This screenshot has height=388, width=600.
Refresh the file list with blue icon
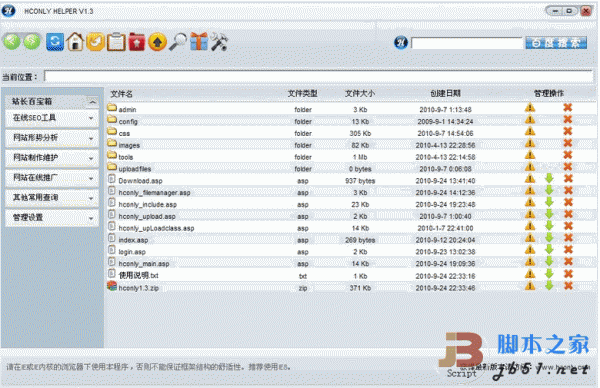(55, 42)
